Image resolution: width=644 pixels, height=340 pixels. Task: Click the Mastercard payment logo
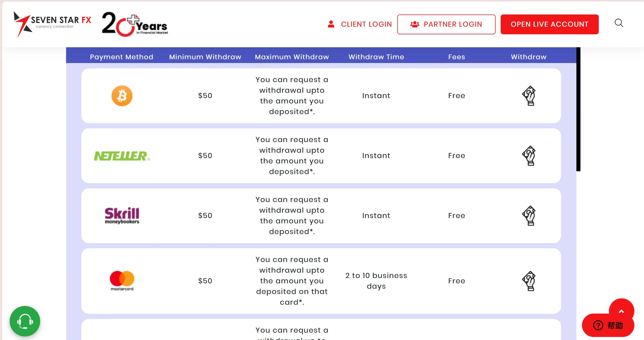122,281
